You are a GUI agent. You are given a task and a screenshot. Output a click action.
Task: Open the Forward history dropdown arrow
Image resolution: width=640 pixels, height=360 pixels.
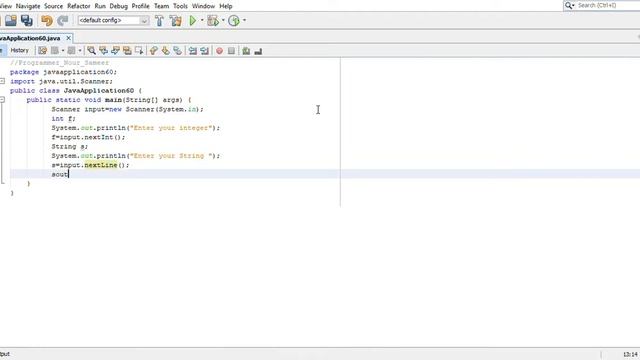tap(80, 51)
